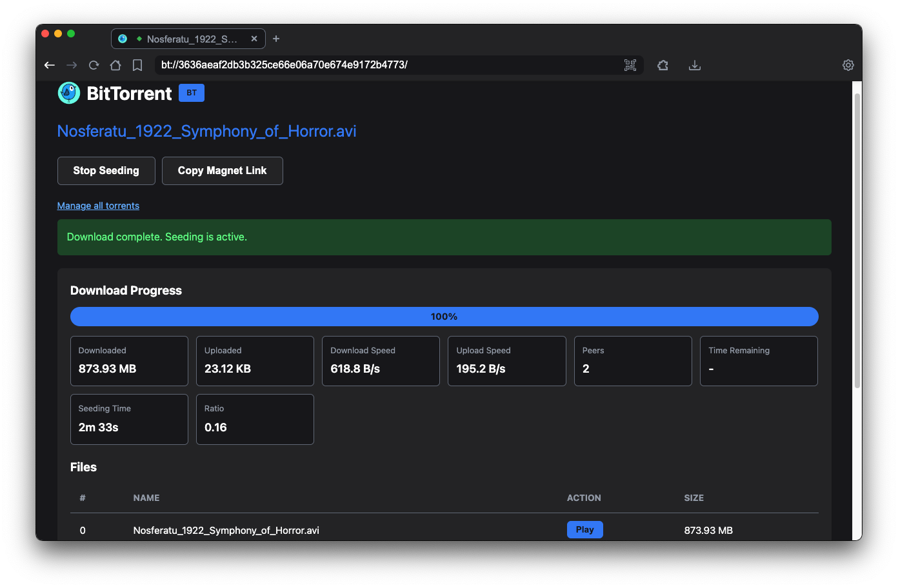Click file name in the Files table

(226, 531)
